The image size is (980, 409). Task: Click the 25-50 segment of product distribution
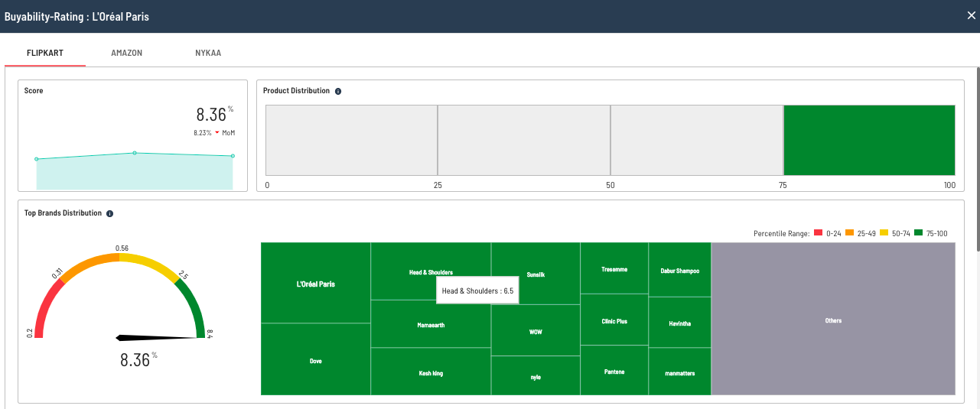[x=524, y=140]
